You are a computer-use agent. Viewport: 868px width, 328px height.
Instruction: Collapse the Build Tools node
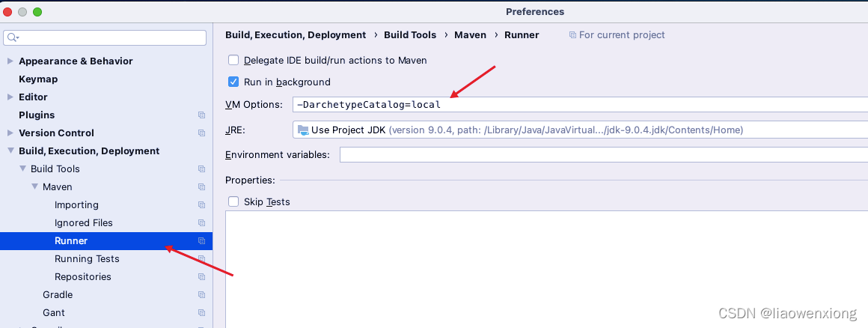(22, 169)
